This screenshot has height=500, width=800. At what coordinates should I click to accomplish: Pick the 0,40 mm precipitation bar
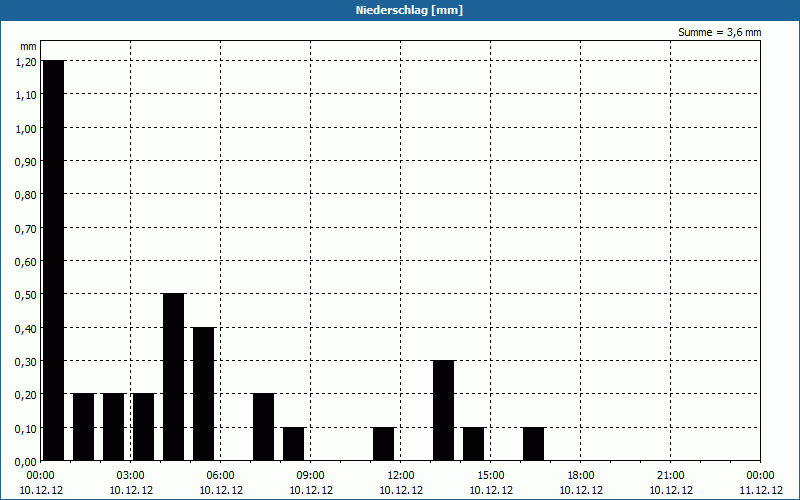(204, 394)
